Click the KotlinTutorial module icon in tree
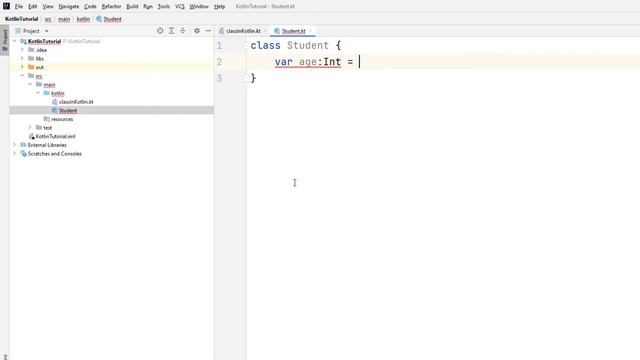 pos(23,41)
